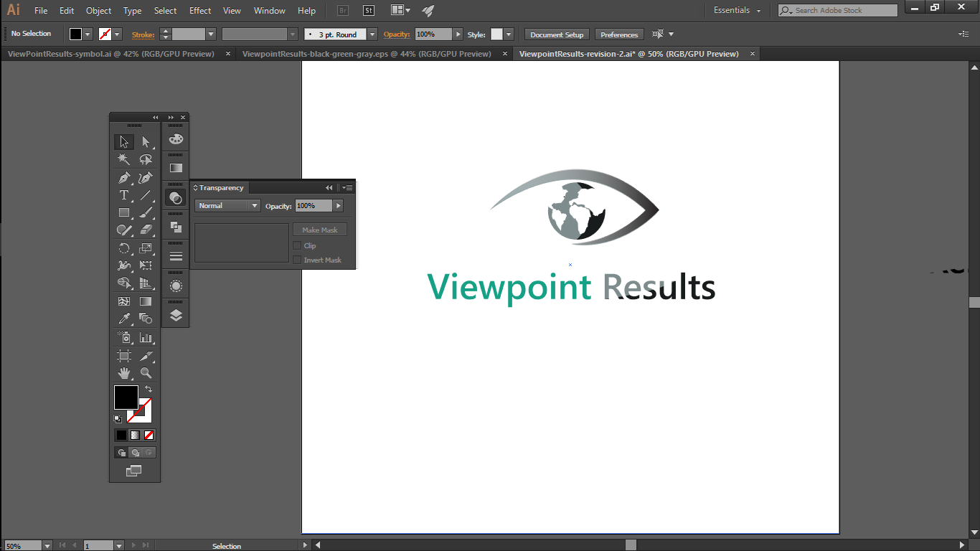Select the Direct Selection tool
Image resolution: width=980 pixels, height=551 pixels.
pyautogui.click(x=146, y=142)
